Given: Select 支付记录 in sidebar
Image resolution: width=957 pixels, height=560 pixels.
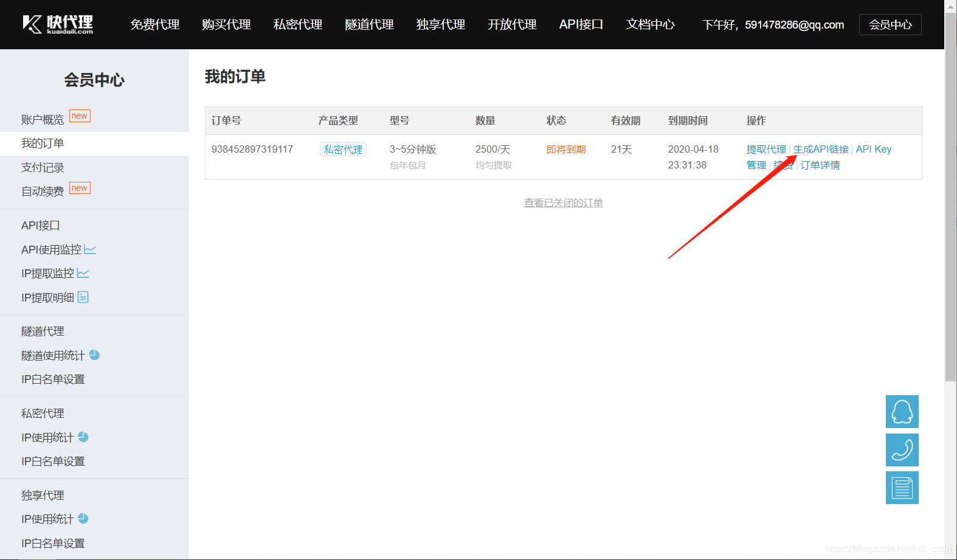Looking at the screenshot, I should (x=43, y=167).
